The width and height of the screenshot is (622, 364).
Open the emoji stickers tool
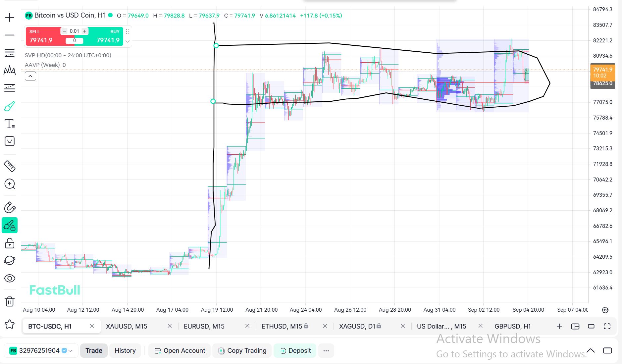click(x=10, y=141)
